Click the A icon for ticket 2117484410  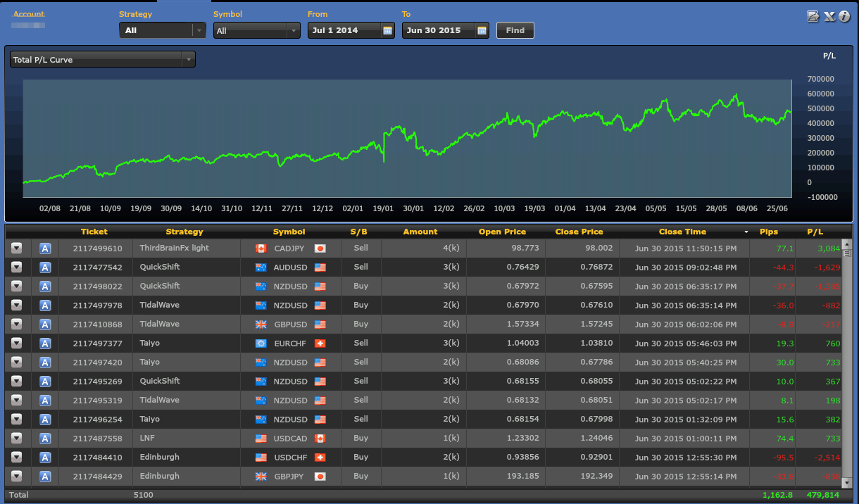[45, 457]
